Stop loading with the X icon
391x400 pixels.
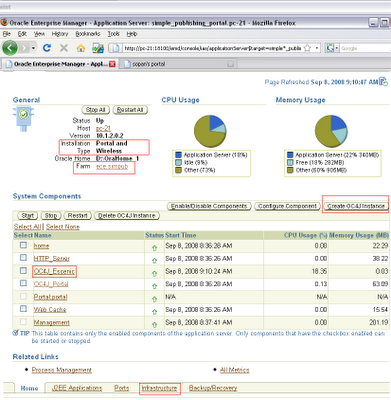64,48
